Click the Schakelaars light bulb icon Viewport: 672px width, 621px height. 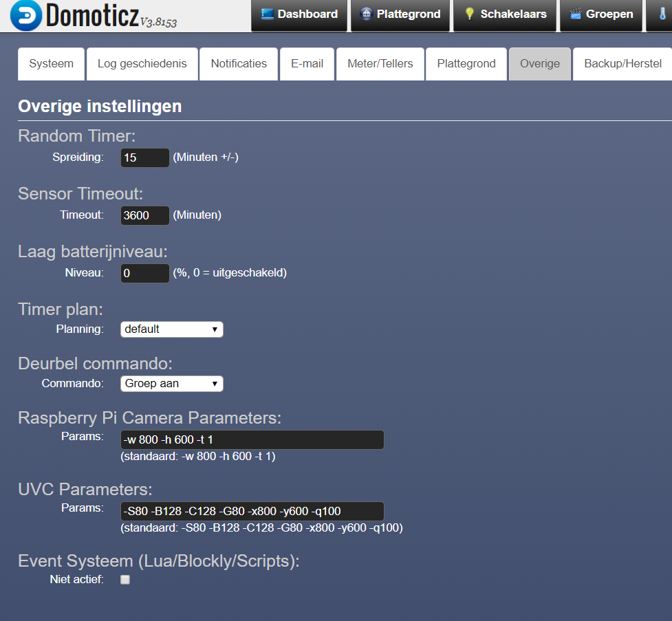click(470, 14)
